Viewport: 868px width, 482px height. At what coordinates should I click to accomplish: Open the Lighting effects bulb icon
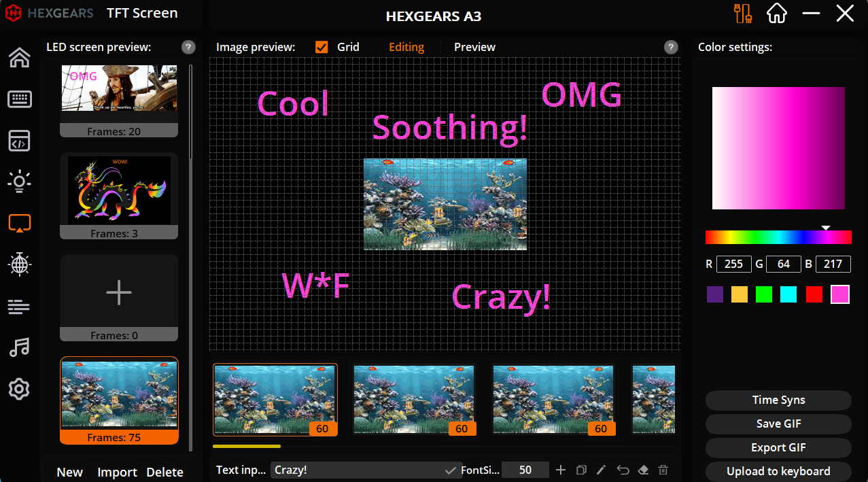(x=19, y=181)
